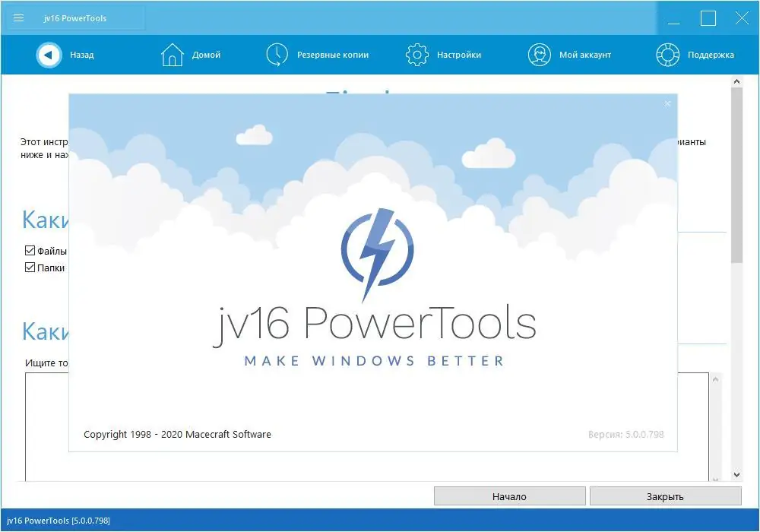Click the Закрыть button
Image resolution: width=760 pixels, height=532 pixels.
(666, 496)
